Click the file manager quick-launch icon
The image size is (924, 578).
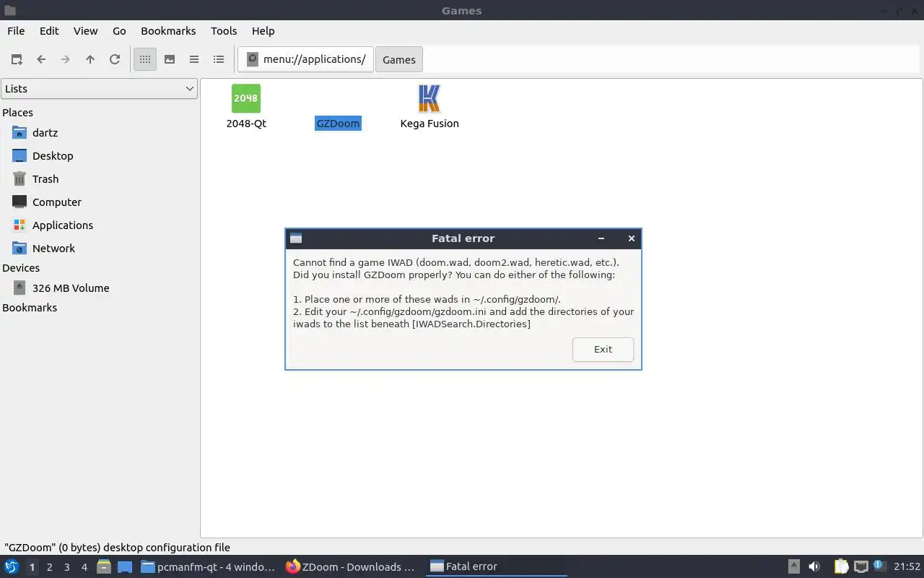(104, 566)
